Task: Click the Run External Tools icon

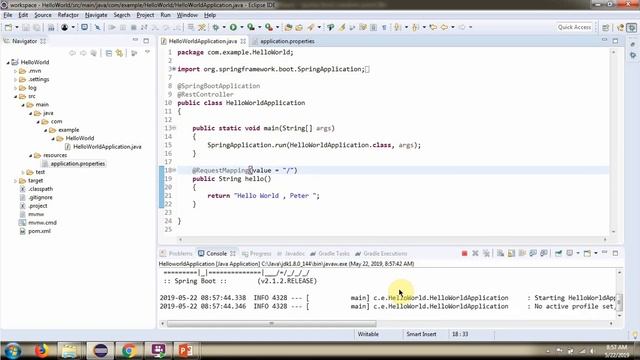Action: point(269,27)
